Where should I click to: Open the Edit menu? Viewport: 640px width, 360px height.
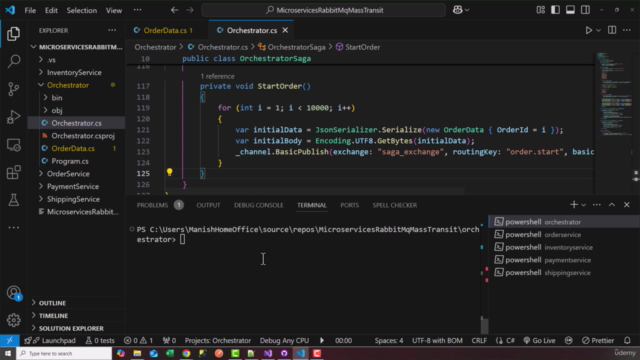click(51, 10)
